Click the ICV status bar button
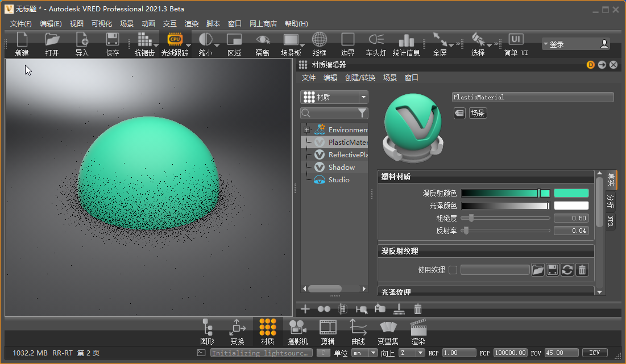Screen dimensions: 626x364 595,353
